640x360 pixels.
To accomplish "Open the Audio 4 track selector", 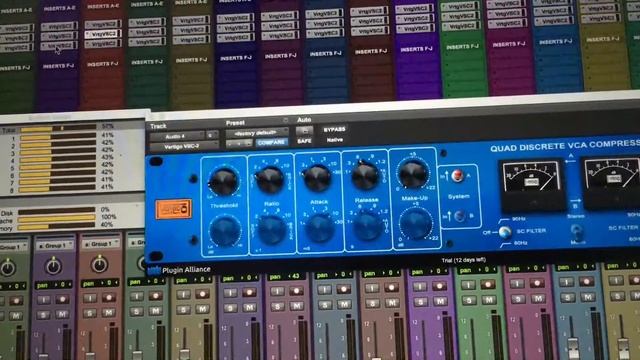I will (x=177, y=136).
